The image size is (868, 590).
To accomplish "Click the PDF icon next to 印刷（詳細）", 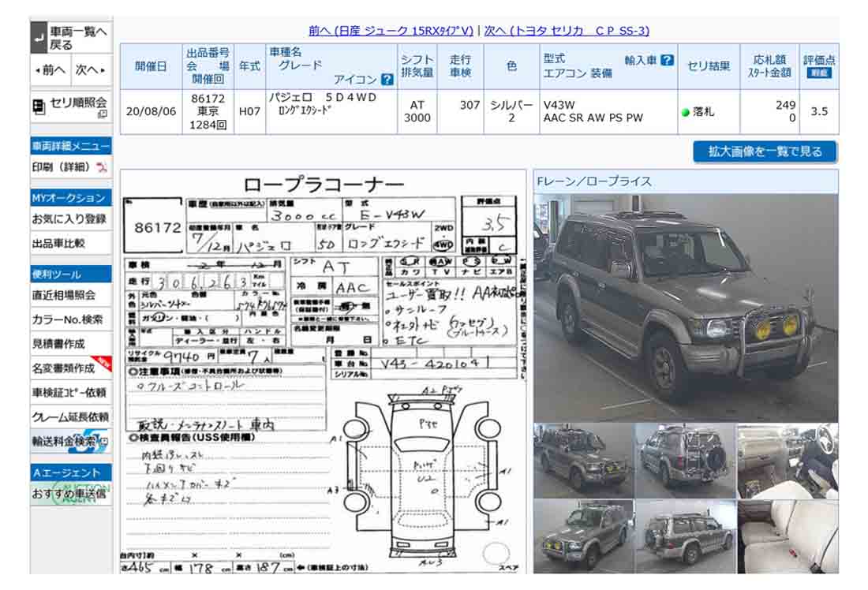I will 102,167.
